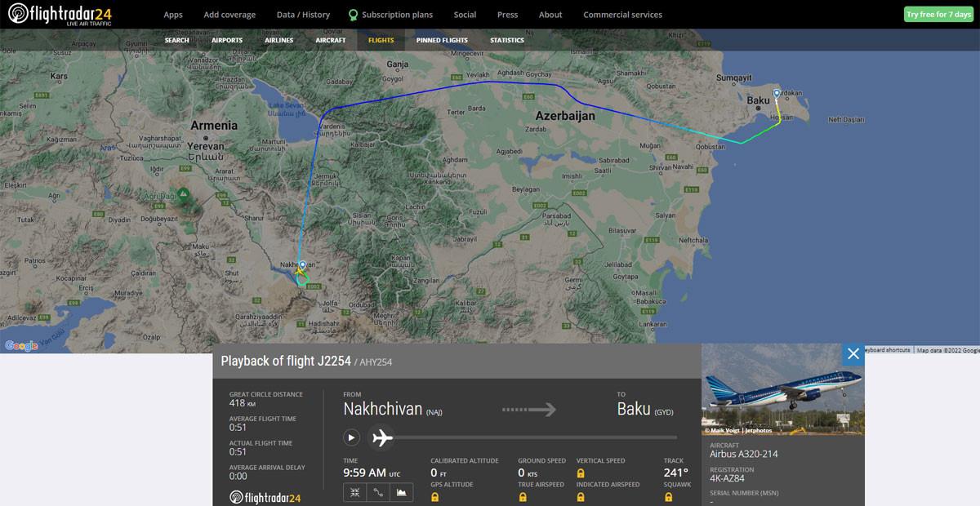Close the flight playback panel
This screenshot has height=506, width=980.
tap(853, 353)
